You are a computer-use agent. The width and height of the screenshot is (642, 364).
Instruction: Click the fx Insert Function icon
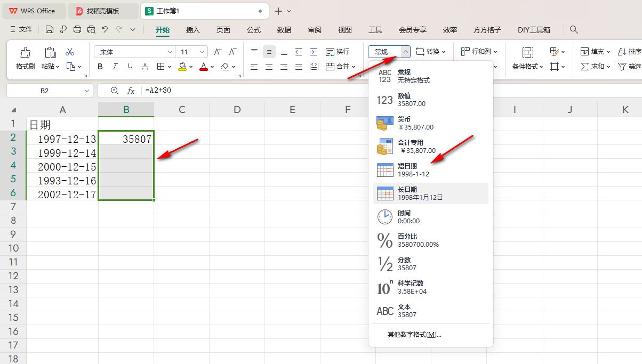[x=130, y=91]
